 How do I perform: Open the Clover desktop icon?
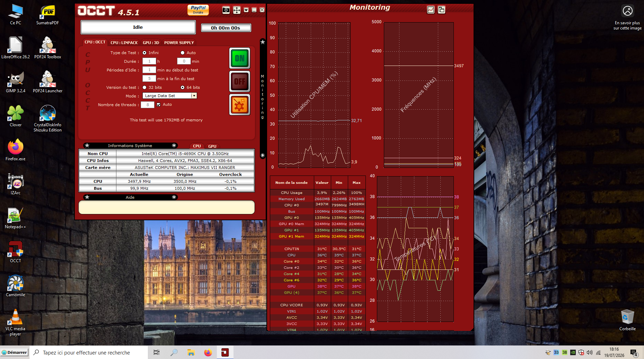16,116
